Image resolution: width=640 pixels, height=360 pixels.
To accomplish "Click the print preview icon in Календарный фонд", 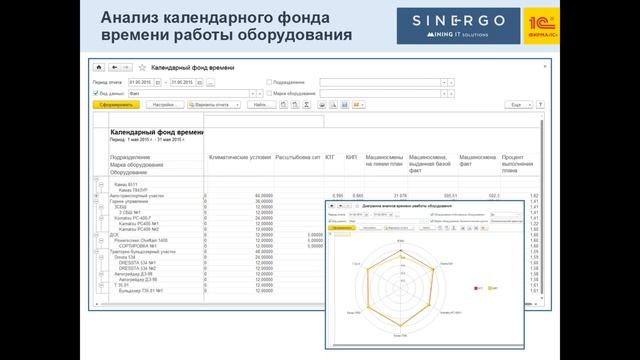I will tap(333, 105).
